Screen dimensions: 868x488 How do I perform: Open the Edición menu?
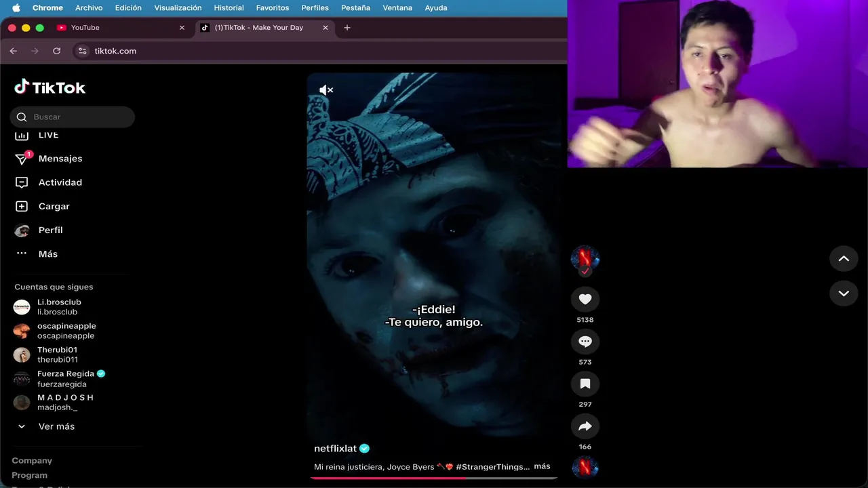point(128,8)
